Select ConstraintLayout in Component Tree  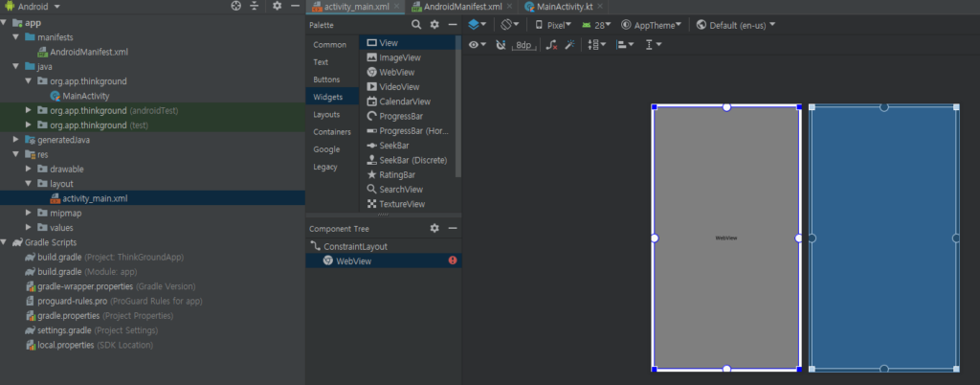coord(383,247)
